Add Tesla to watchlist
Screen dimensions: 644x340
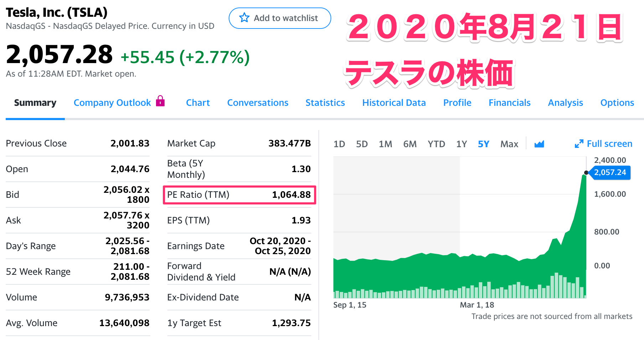280,18
